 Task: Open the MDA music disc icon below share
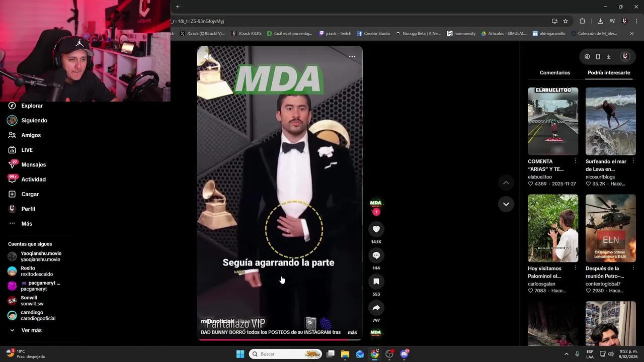click(x=376, y=333)
